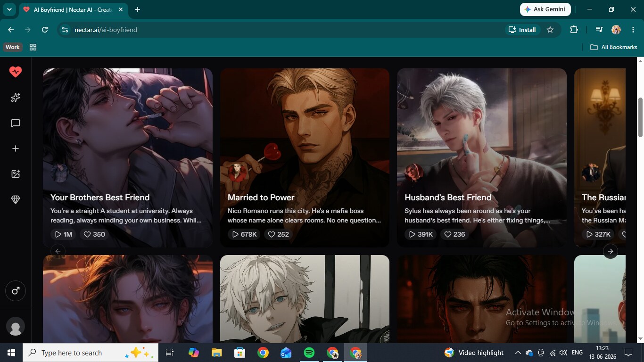Open the Extensions puzzle icon
This screenshot has width=644, height=362.
[574, 30]
